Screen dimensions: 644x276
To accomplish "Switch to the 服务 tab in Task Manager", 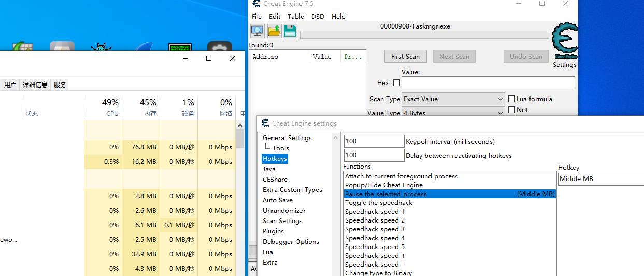I will [60, 85].
